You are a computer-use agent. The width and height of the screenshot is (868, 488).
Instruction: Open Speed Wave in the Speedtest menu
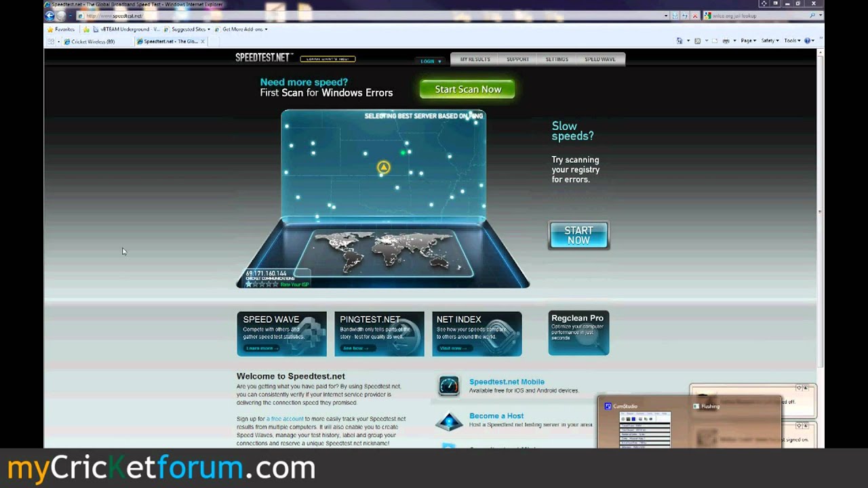click(600, 60)
